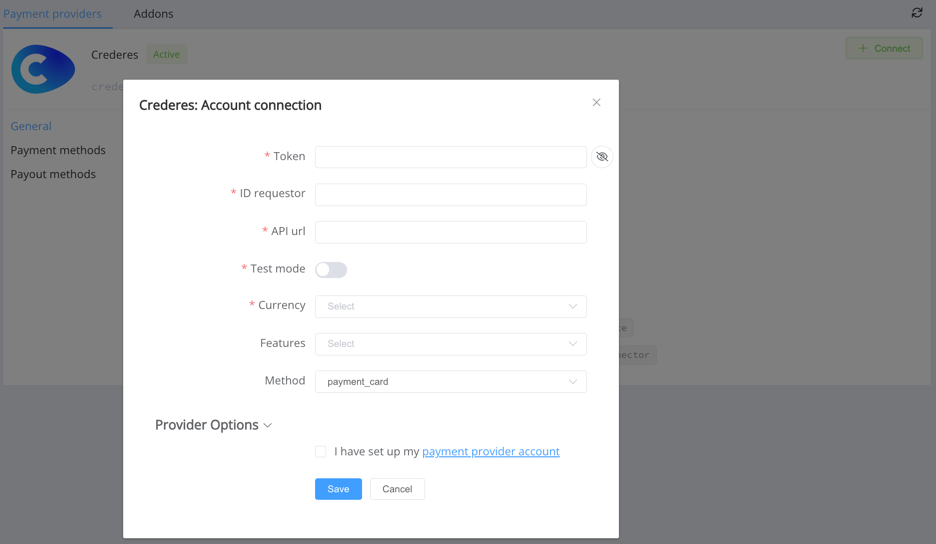
Task: Click the Method dropdown chevron icon
Action: [573, 382]
